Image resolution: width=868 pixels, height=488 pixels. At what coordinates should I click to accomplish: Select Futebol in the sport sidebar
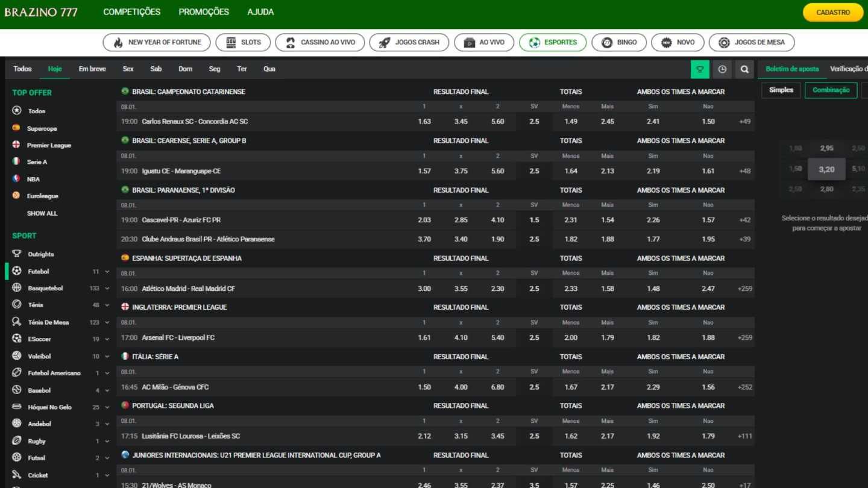point(39,272)
